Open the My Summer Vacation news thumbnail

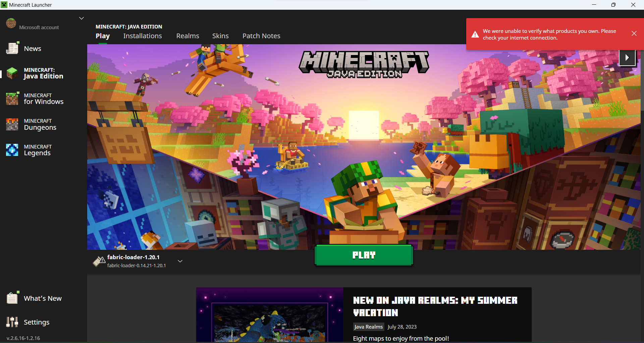270,315
